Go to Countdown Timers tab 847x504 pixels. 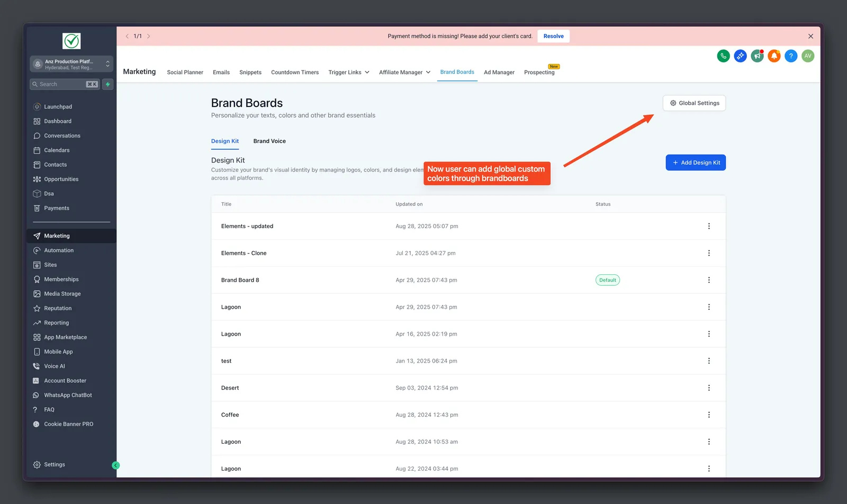pos(295,72)
